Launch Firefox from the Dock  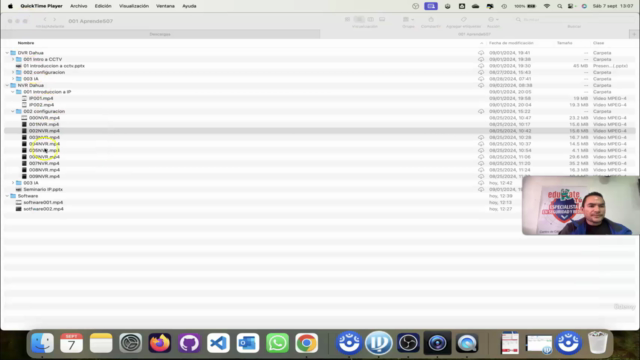point(160,343)
